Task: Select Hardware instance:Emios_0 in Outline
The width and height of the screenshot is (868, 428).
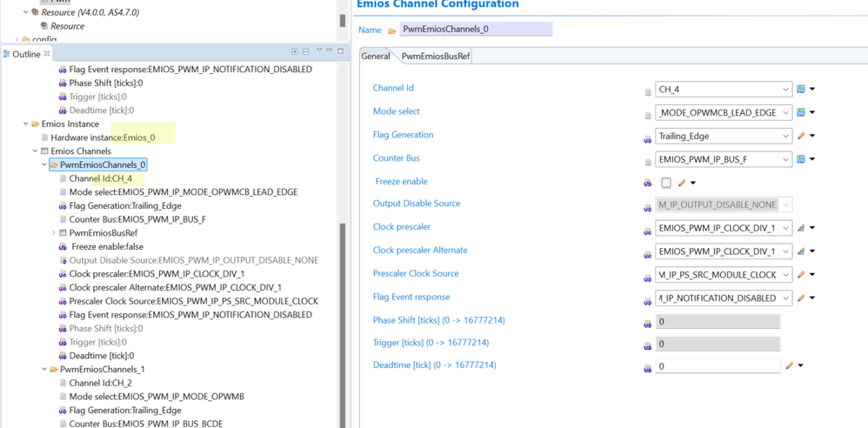Action: pos(103,137)
